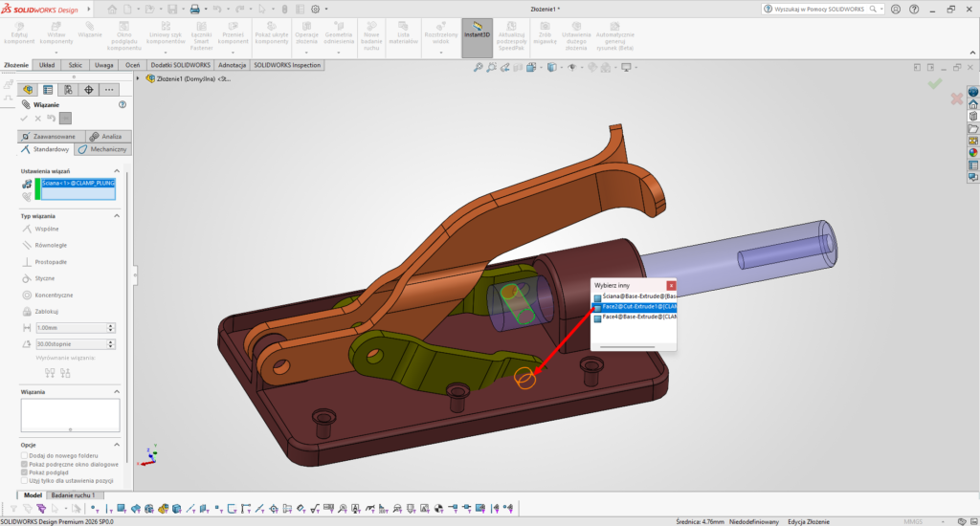The width and height of the screenshot is (980, 526).
Task: Open the Dodatki SOLIDWORKS tab
Action: pos(181,65)
